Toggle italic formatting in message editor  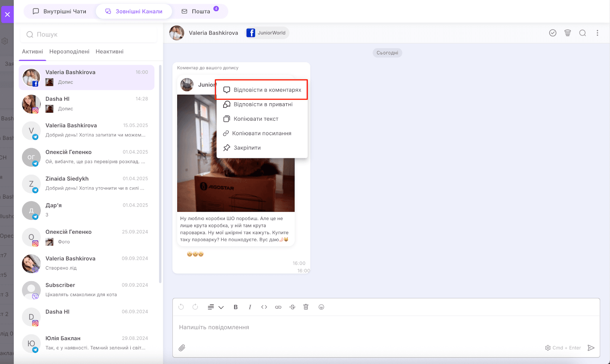click(250, 307)
